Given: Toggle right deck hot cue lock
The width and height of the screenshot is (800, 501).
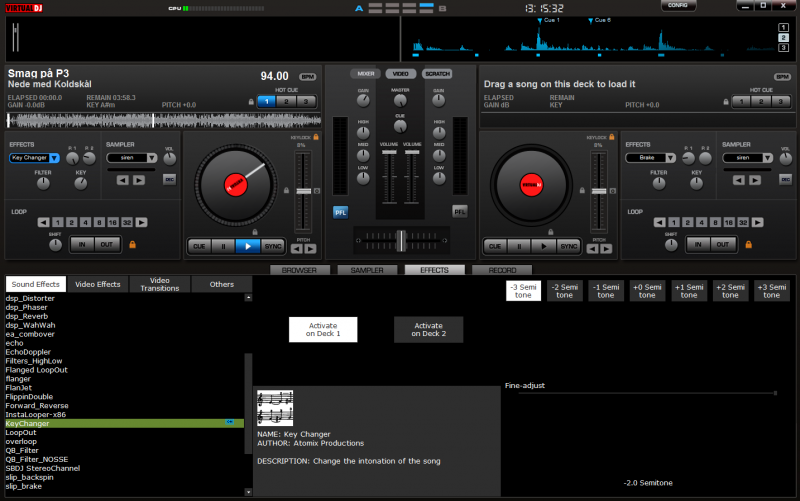Looking at the screenshot, I should point(726,102).
